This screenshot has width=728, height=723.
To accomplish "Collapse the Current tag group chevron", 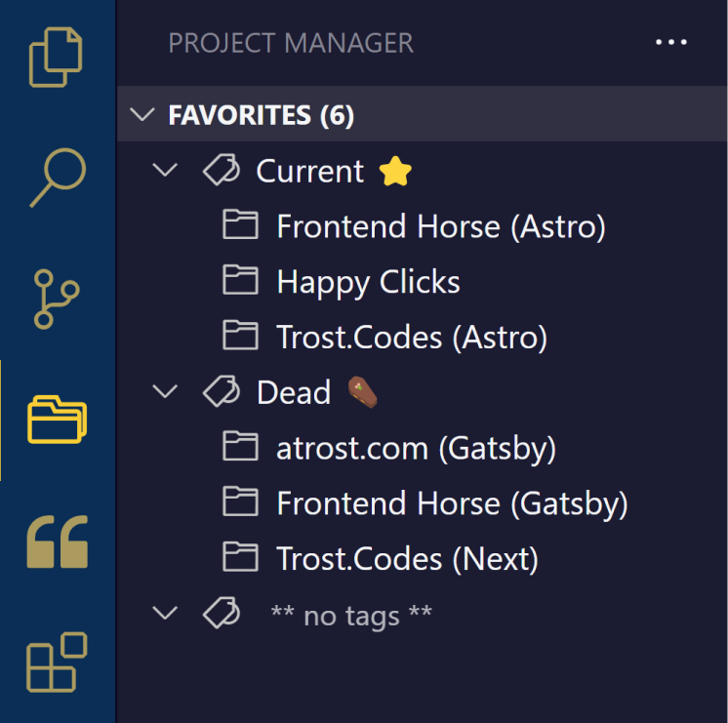I will pyautogui.click(x=165, y=170).
